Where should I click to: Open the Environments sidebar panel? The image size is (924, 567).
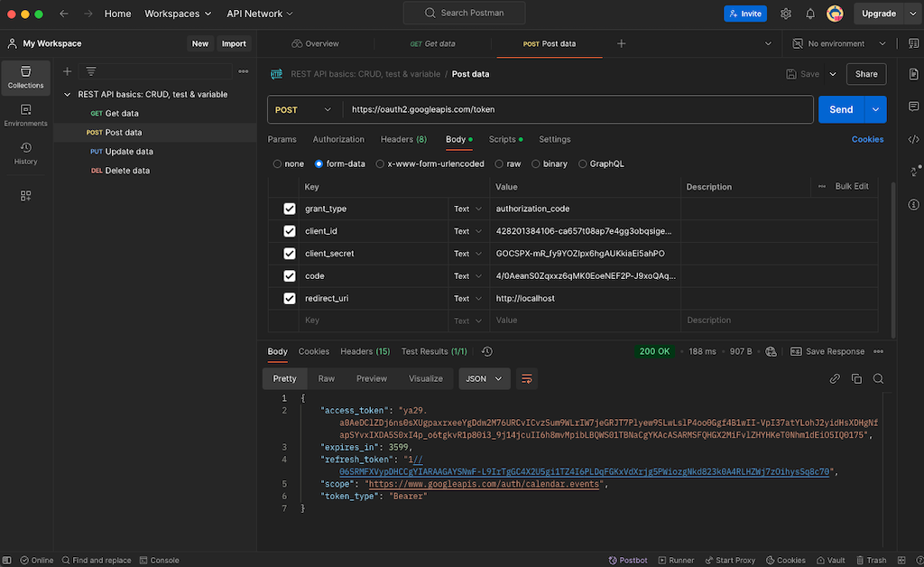(25, 116)
